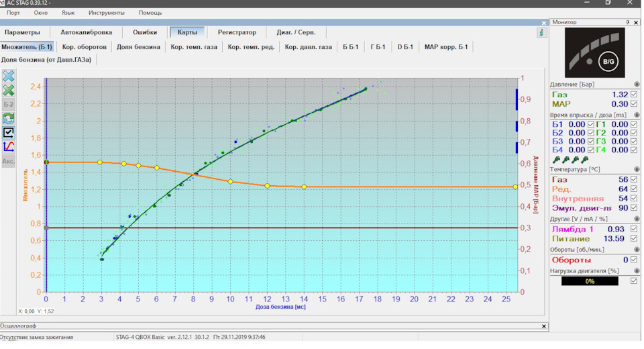
Task: Close the Осциллограф panel
Action: click(x=544, y=326)
